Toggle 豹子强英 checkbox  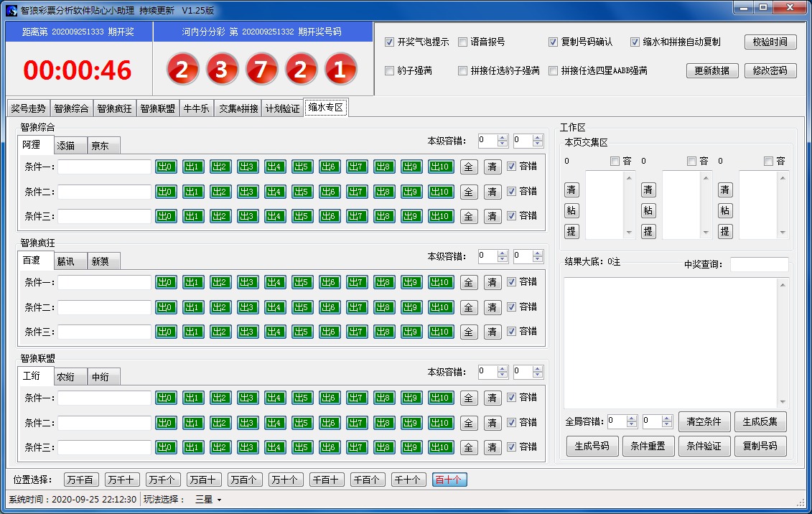[x=390, y=70]
